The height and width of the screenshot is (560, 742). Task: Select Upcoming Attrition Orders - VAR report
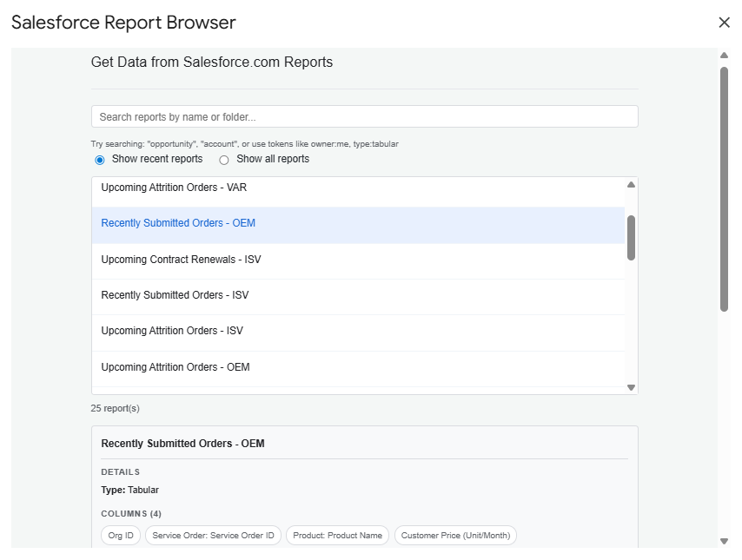178,187
